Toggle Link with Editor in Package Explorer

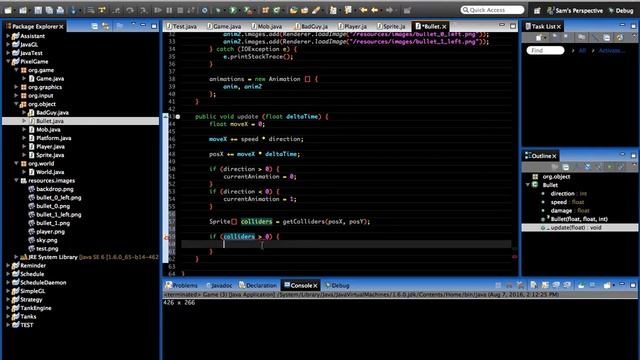point(106,27)
